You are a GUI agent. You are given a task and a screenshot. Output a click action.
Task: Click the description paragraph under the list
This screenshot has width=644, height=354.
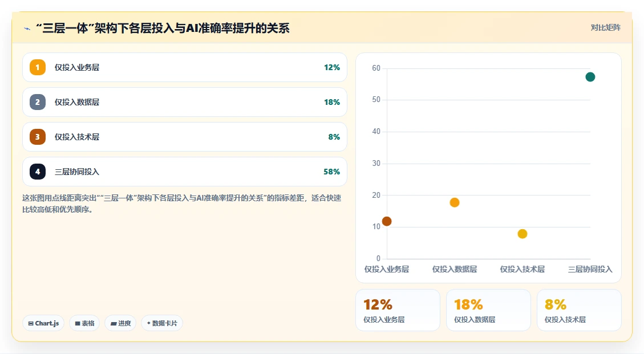[x=181, y=204]
